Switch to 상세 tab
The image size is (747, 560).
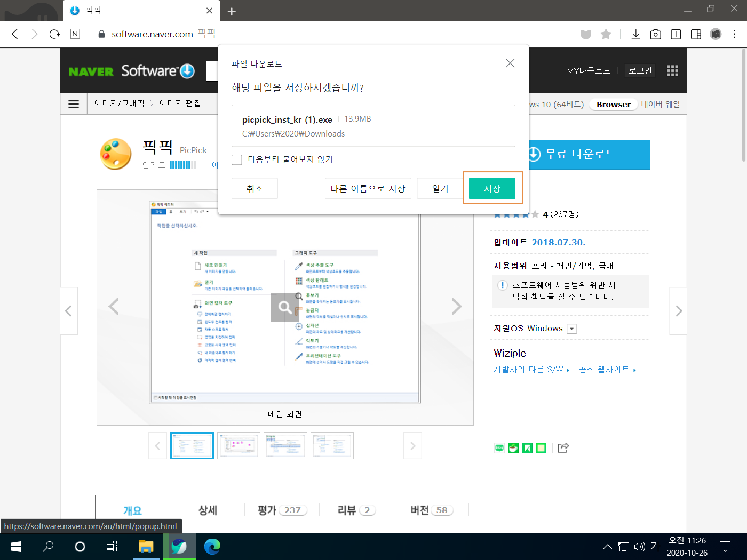[x=208, y=510]
